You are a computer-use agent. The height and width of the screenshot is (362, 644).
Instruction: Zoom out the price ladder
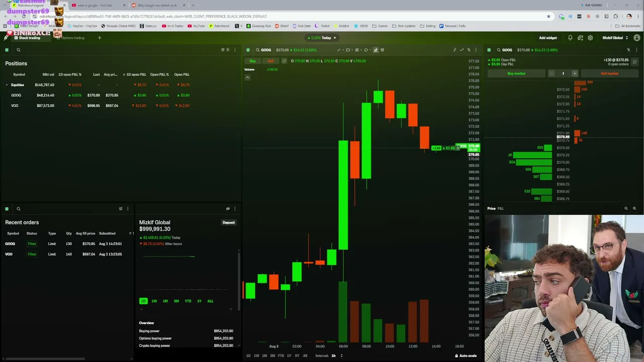pos(626,208)
